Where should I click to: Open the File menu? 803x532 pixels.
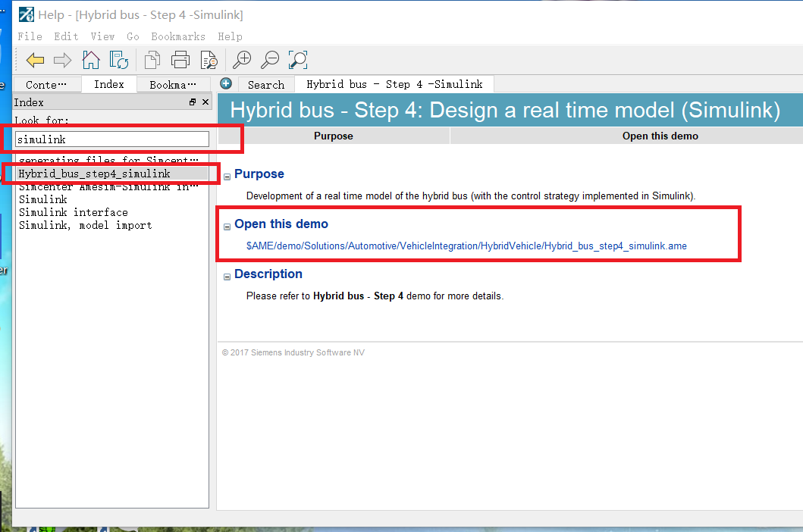(x=30, y=36)
